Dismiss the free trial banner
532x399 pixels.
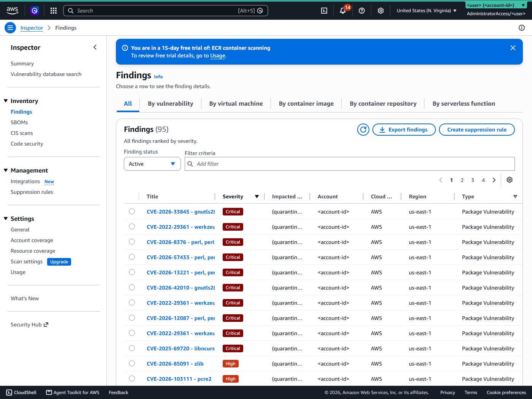513,48
